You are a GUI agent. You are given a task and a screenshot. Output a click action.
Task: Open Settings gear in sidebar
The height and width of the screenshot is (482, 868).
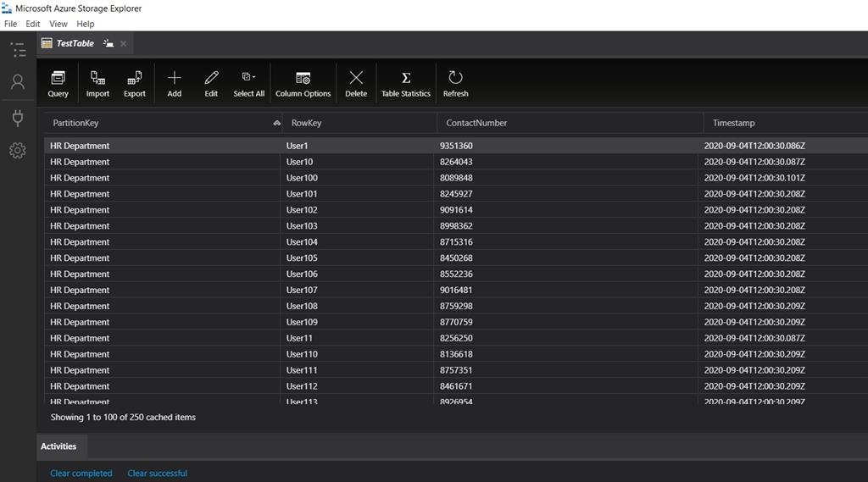point(18,150)
